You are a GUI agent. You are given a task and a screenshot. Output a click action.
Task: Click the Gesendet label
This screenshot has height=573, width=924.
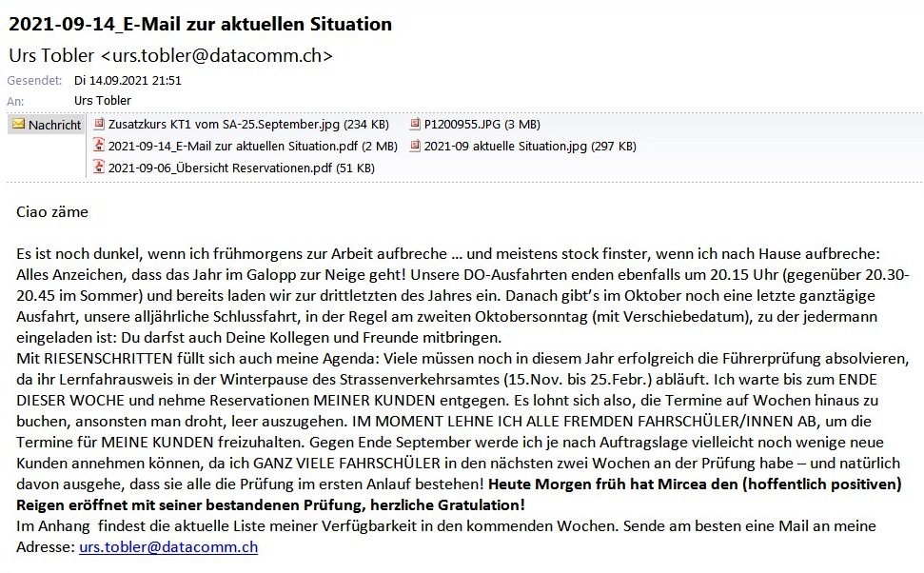coord(34,81)
